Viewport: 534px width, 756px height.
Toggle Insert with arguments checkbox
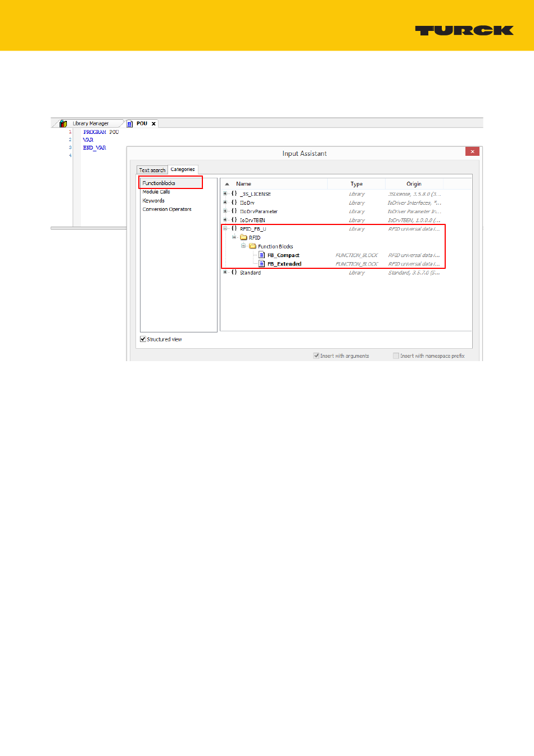coord(316,356)
